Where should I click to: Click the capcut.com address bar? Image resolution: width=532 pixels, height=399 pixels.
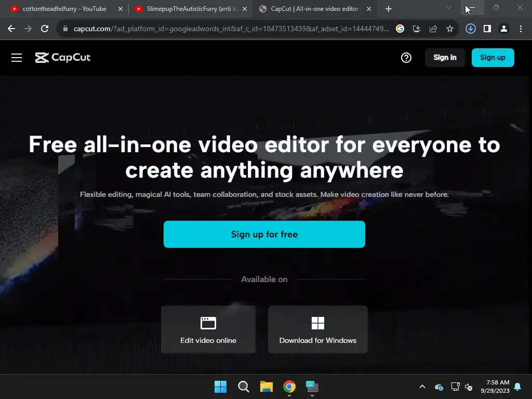click(x=231, y=29)
